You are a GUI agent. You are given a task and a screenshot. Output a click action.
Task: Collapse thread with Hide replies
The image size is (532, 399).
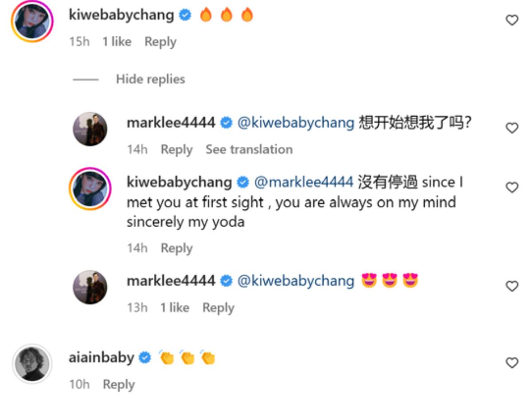[150, 79]
